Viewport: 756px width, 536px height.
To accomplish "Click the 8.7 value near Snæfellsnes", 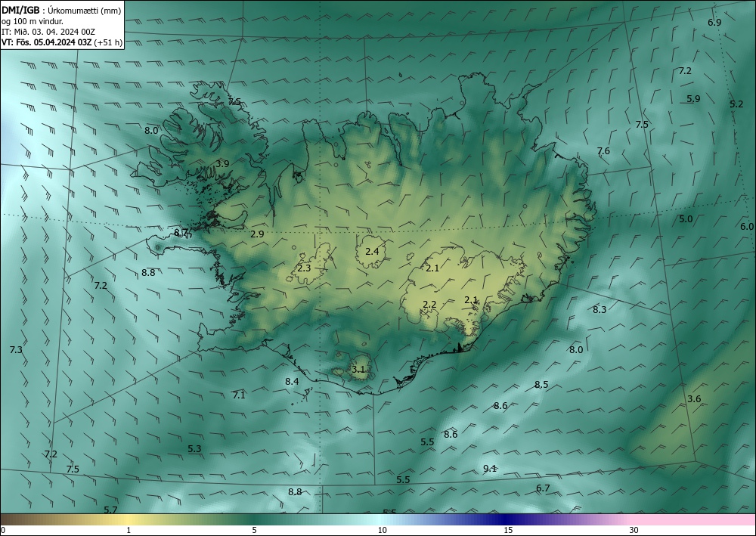I will 181,233.
